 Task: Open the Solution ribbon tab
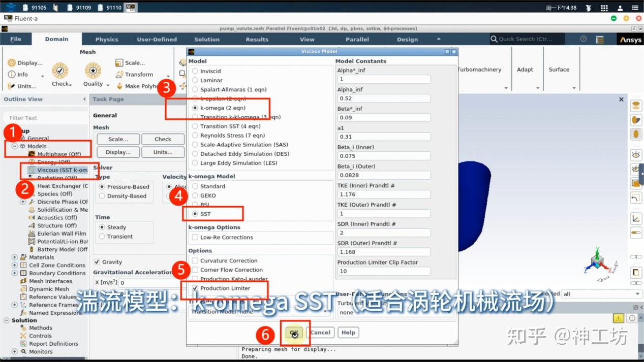[x=207, y=39]
